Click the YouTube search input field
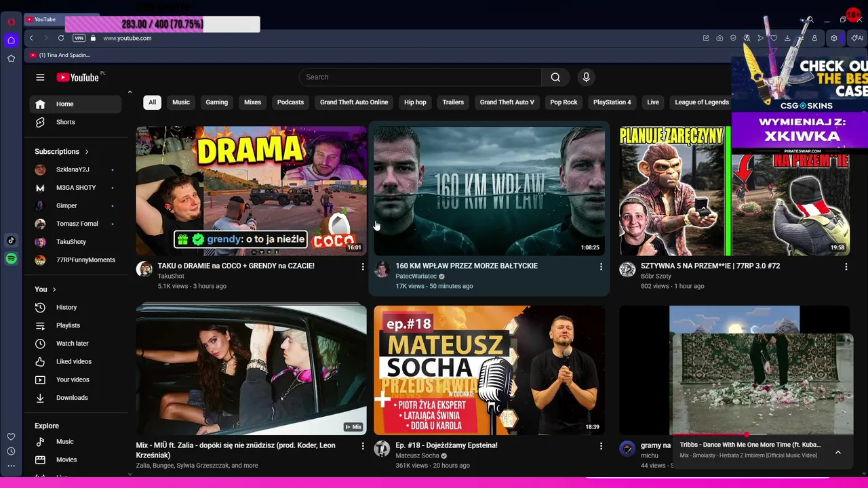 [420, 77]
